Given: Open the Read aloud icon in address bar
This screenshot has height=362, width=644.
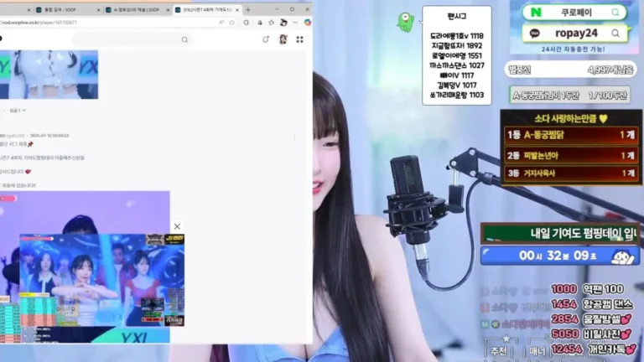Looking at the screenshot, I should click(x=221, y=23).
